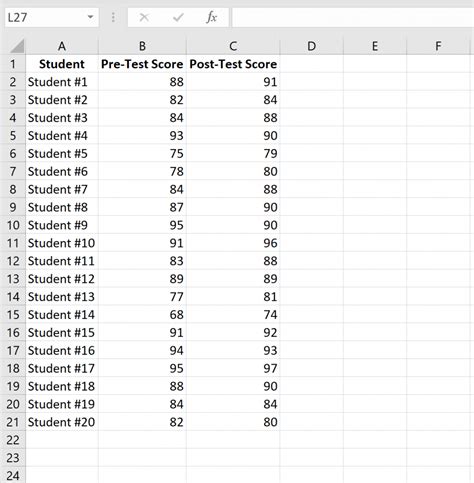Select row 22 header

pyautogui.click(x=13, y=440)
